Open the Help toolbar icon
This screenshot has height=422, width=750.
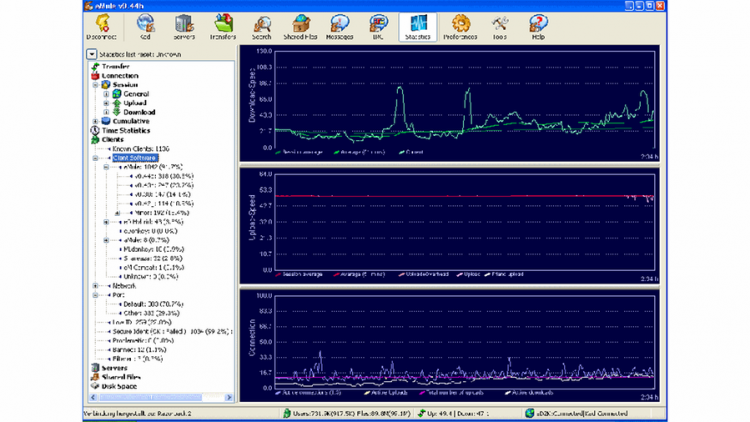tap(538, 27)
